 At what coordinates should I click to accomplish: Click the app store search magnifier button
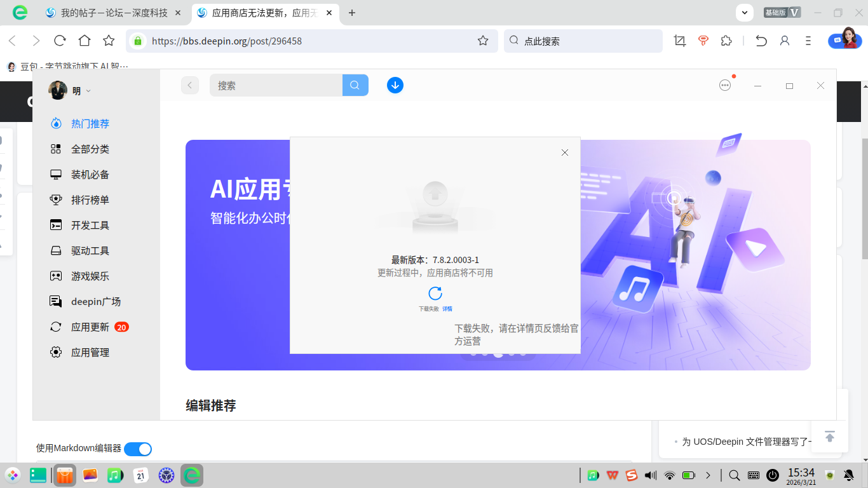(x=355, y=85)
